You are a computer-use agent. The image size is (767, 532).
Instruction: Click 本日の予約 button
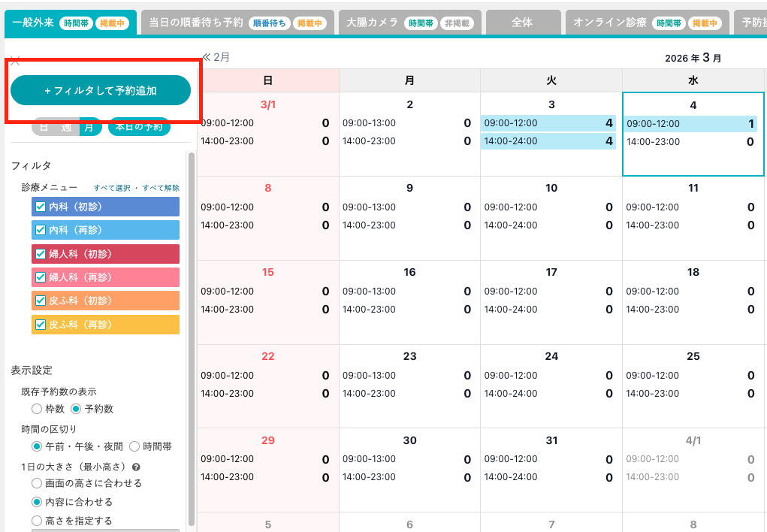coord(138,127)
